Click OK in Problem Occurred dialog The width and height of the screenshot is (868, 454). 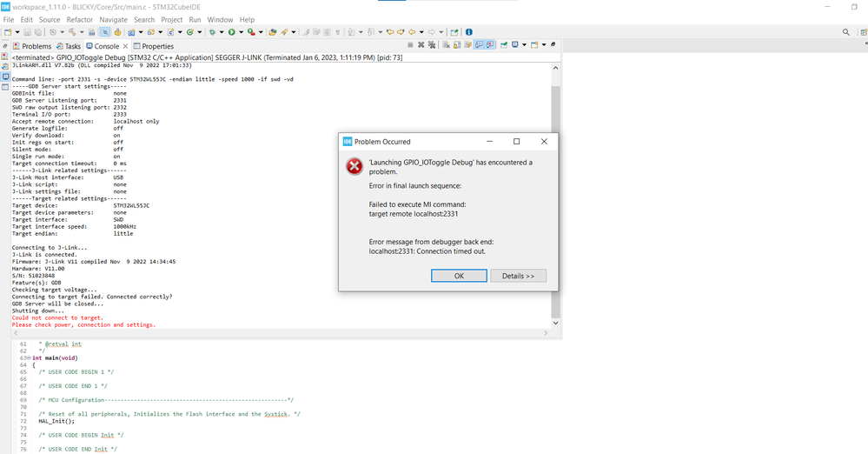pos(459,276)
